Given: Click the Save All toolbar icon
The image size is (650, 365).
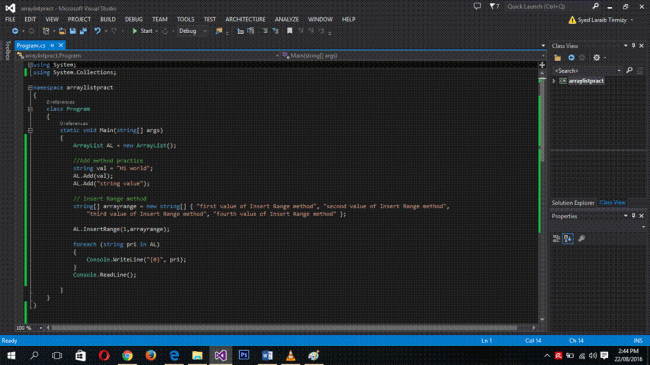Looking at the screenshot, I should (83, 31).
